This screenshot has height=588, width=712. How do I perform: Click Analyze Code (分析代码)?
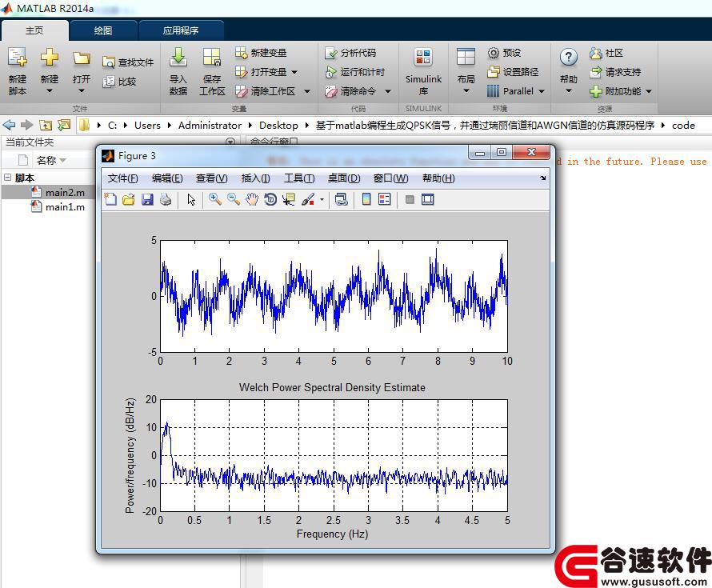(x=350, y=53)
